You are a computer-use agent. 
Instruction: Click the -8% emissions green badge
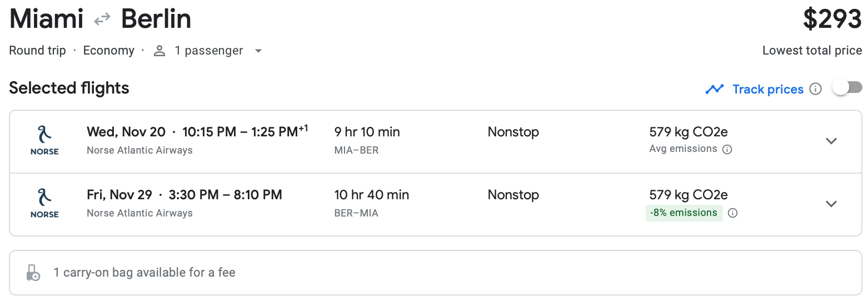(x=684, y=213)
